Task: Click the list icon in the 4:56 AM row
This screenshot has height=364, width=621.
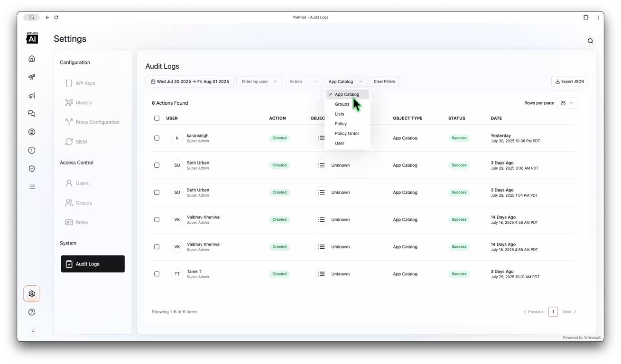Action: tap(322, 219)
